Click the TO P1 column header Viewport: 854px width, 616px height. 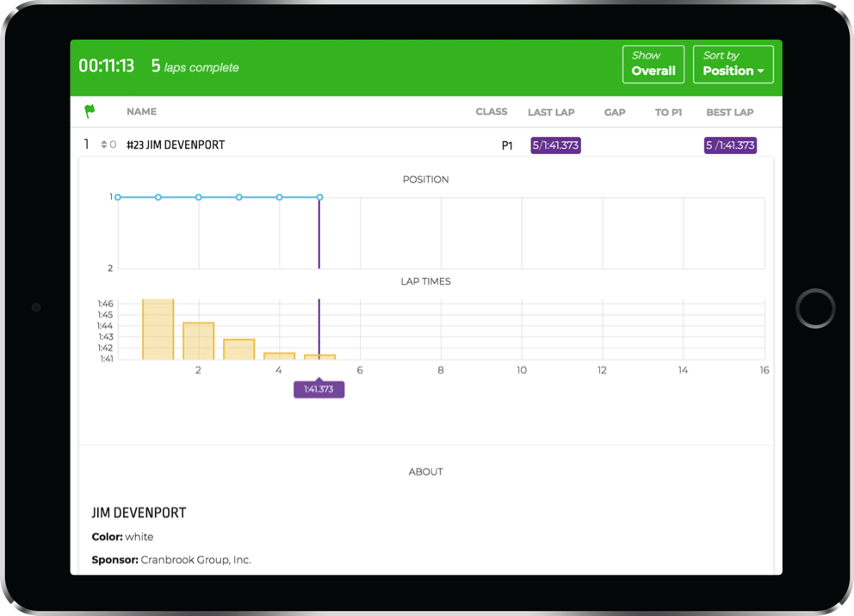[668, 112]
